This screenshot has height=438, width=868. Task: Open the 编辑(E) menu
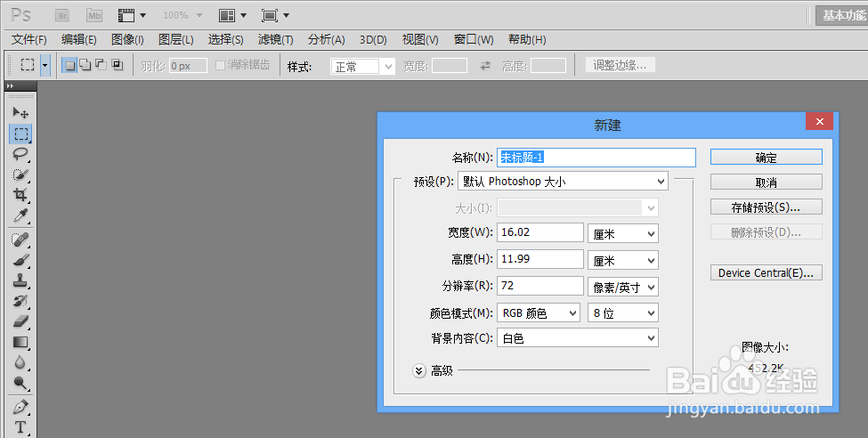[78, 40]
